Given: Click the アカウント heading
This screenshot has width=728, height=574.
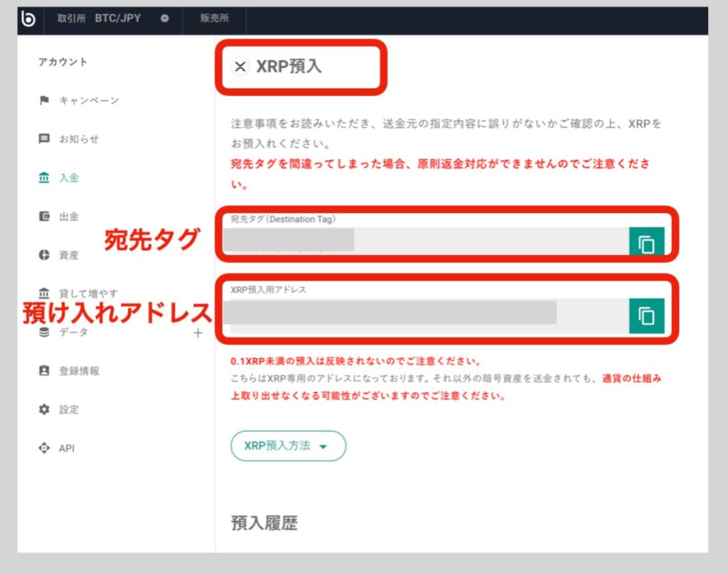Looking at the screenshot, I should [x=64, y=63].
